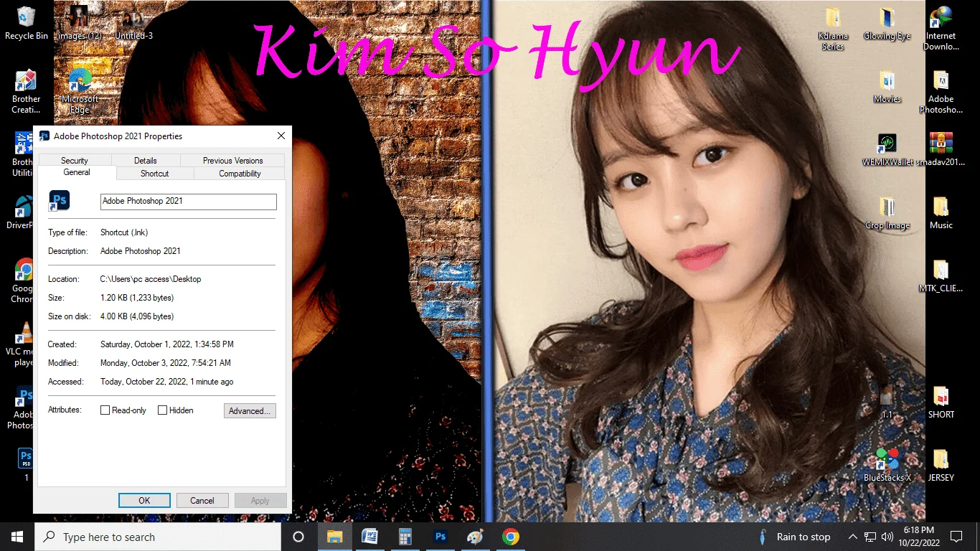Open the Previous Versions tab

point(232,161)
